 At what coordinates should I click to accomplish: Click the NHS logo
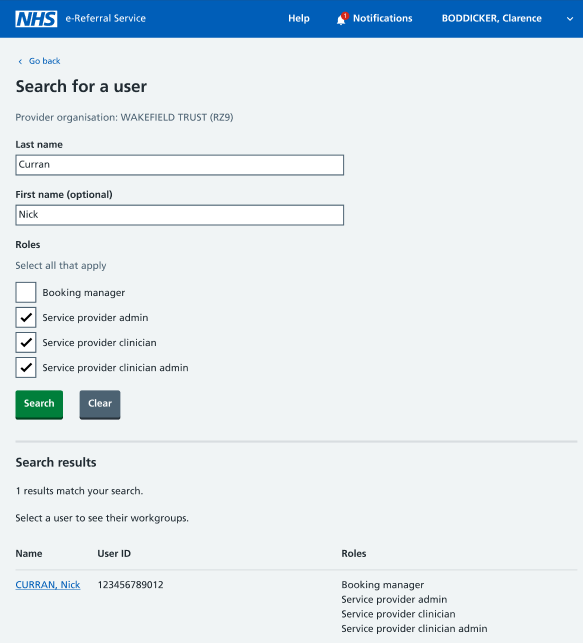[x=36, y=18]
